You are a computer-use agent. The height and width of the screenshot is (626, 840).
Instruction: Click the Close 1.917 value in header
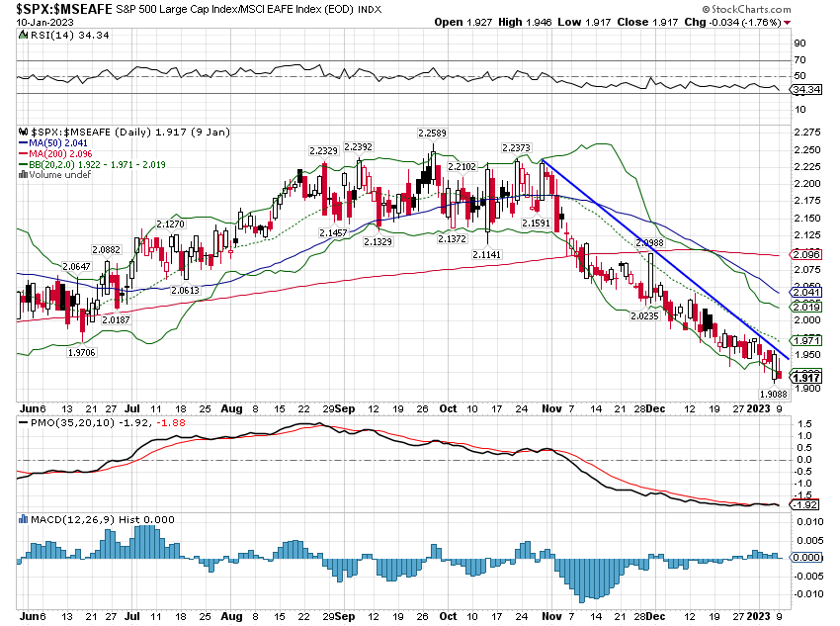pos(647,22)
